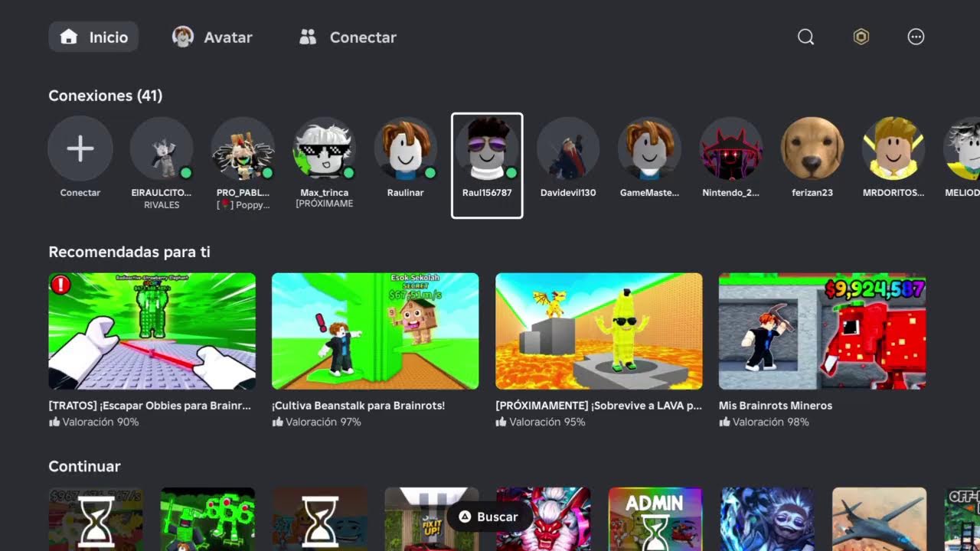Click the Continuar section heading

coord(84,466)
